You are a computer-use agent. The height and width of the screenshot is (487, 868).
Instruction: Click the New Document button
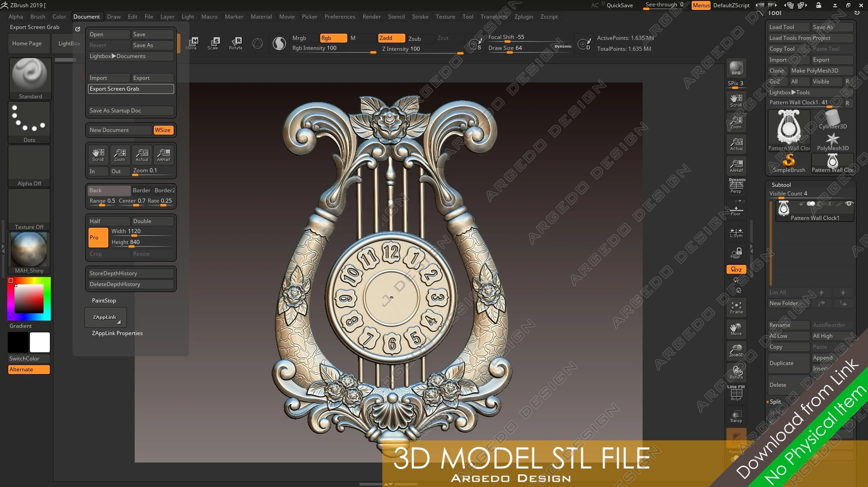(x=120, y=130)
